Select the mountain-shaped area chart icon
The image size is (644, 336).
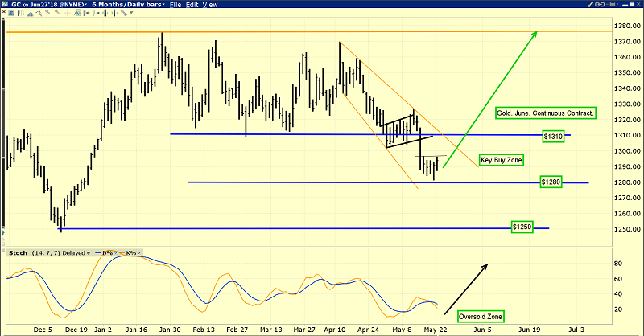point(30,13)
